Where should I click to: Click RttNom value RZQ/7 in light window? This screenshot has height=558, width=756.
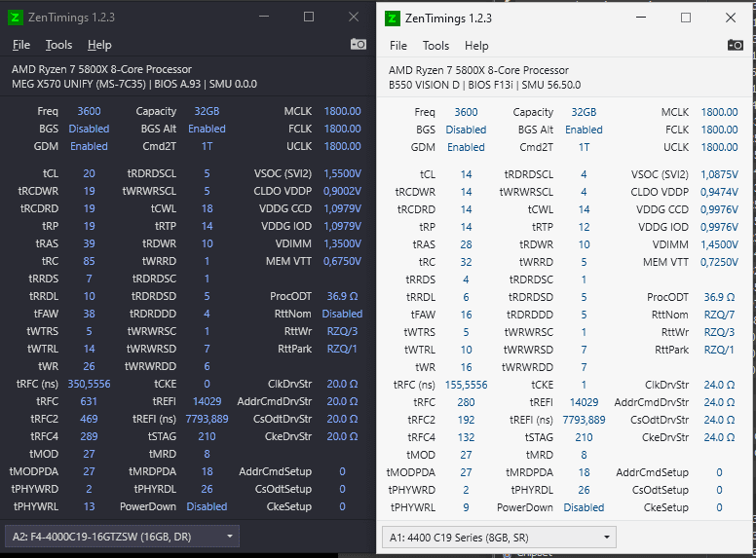[x=719, y=315]
